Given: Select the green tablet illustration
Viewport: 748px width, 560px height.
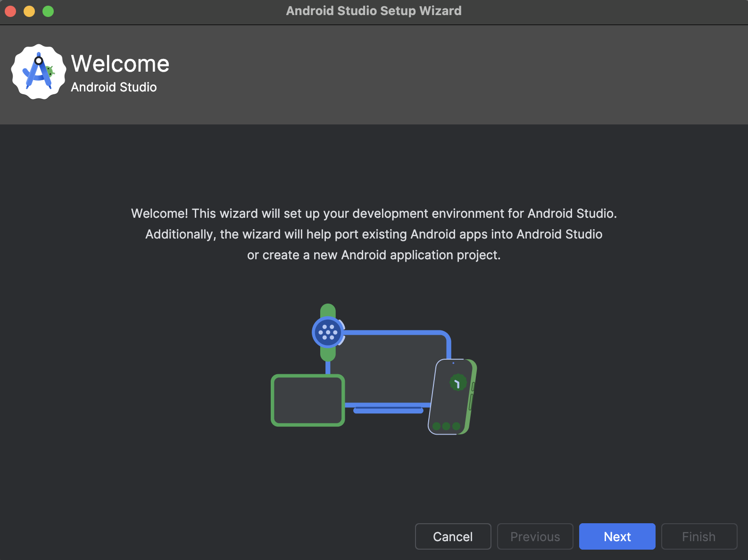Looking at the screenshot, I should click(308, 400).
